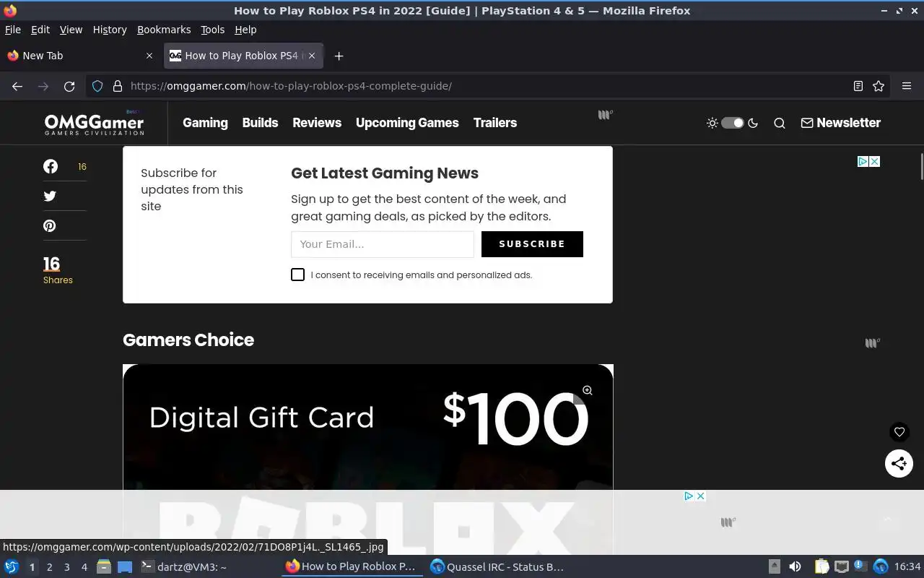Click the Gamers Choice heading
The height and width of the screenshot is (578, 924).
pos(188,340)
